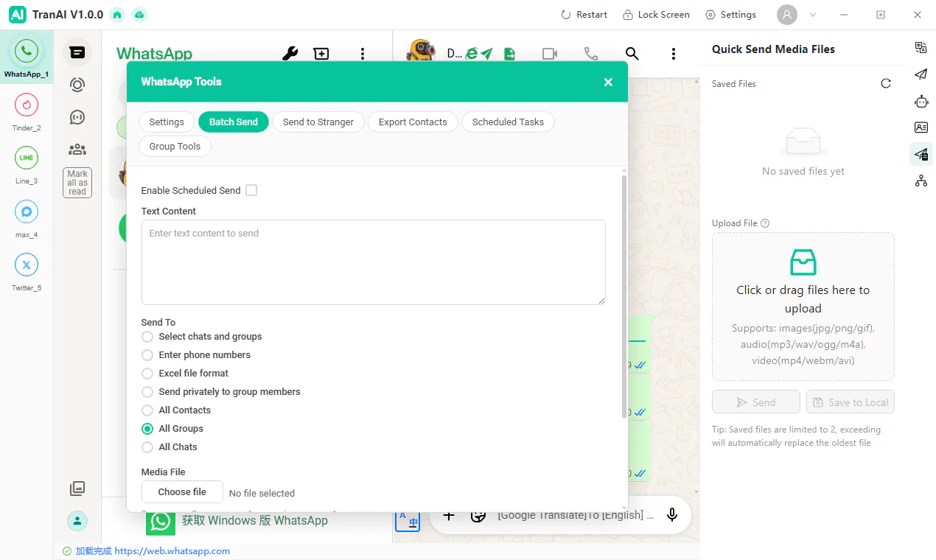The height and width of the screenshot is (560, 936).
Task: Open the contact card panel icon
Action: pos(921,127)
